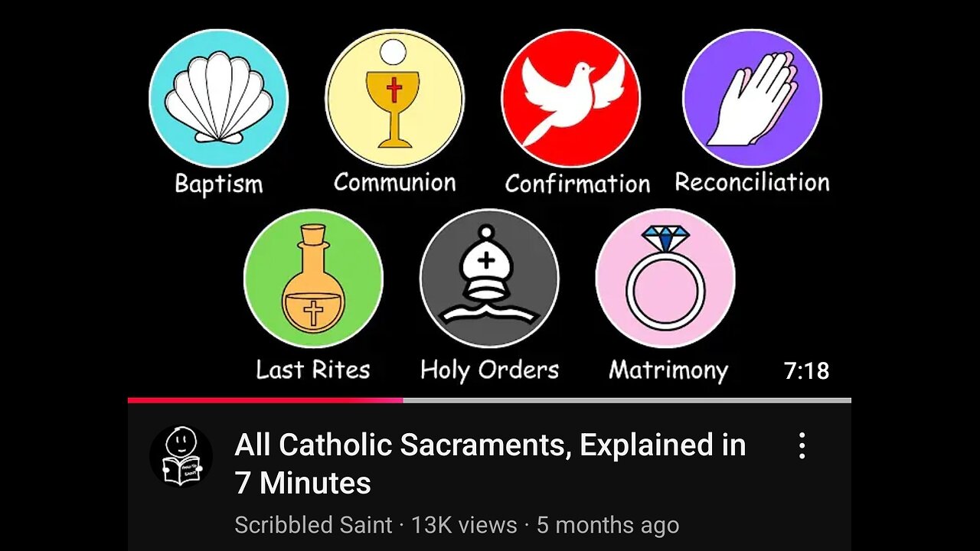The width and height of the screenshot is (980, 551).
Task: Click the Confirmation dove icon
Action: (x=571, y=98)
